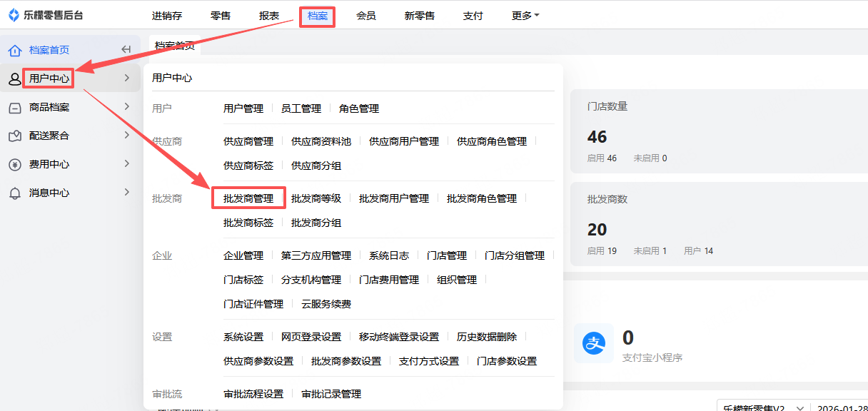This screenshot has height=411, width=868.
Task: Open 门店证件管理 link
Action: [x=253, y=304]
